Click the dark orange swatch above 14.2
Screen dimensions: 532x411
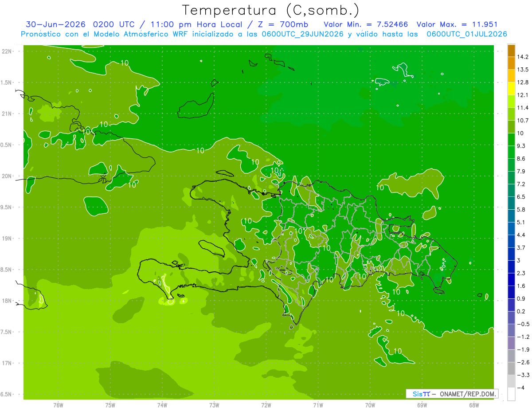click(511, 51)
